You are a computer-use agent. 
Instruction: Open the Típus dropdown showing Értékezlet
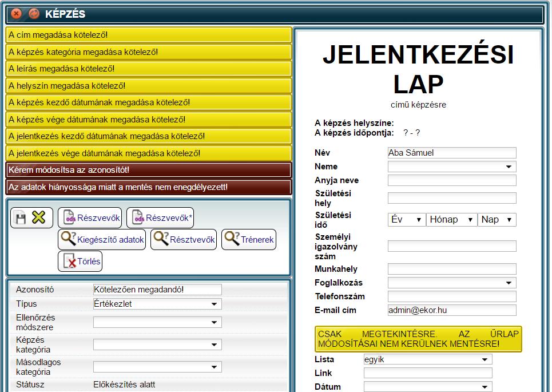pyautogui.click(x=157, y=304)
